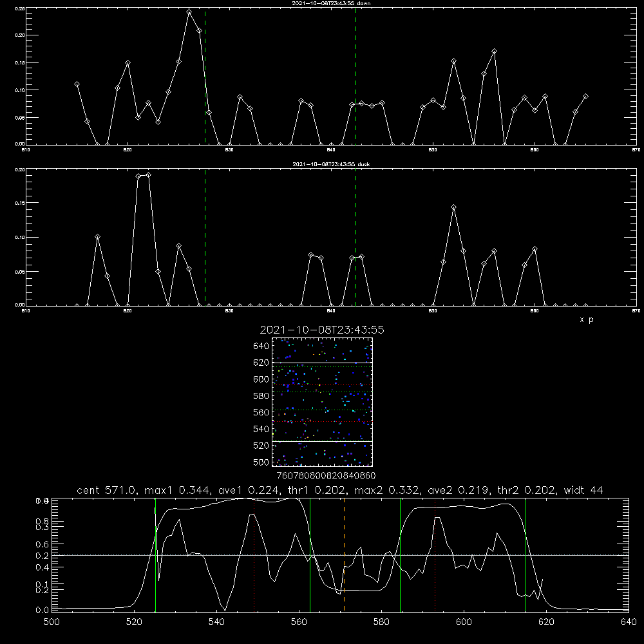Click the right green dashed line in dusk plot

[355, 238]
